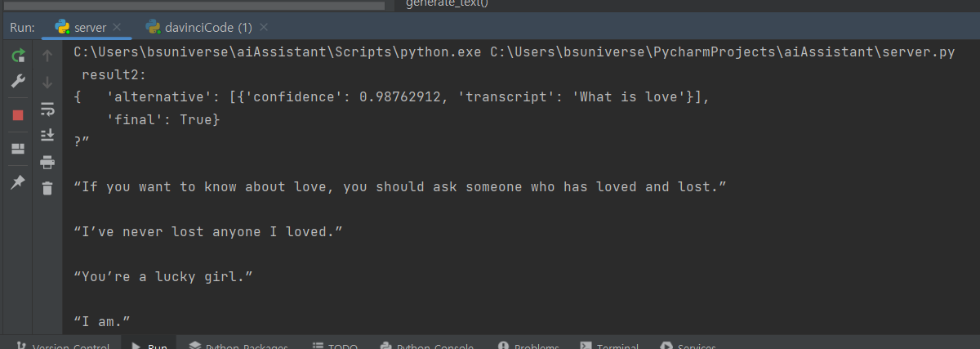Screen dimensions: 980x349
Task: Jump down the stack trace arrow
Action: 47,82
